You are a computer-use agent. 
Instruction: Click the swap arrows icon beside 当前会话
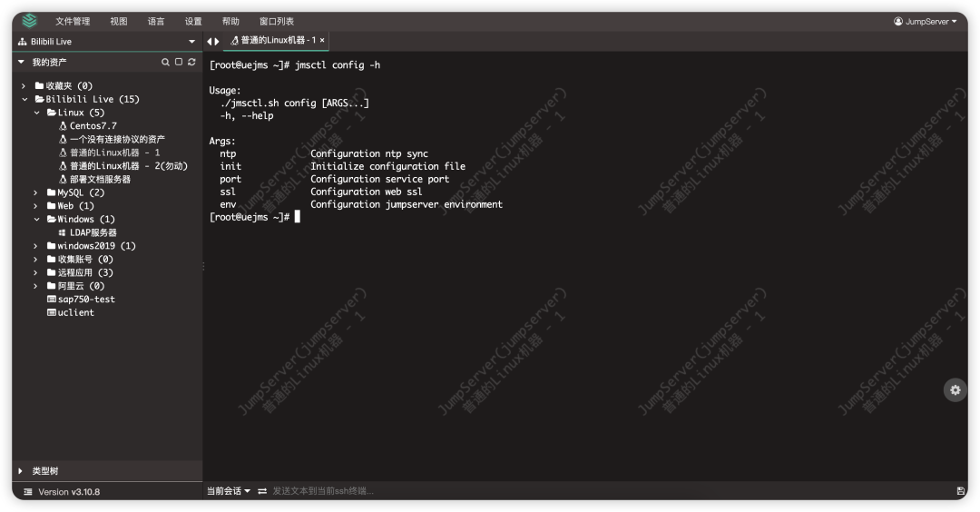[x=262, y=491]
